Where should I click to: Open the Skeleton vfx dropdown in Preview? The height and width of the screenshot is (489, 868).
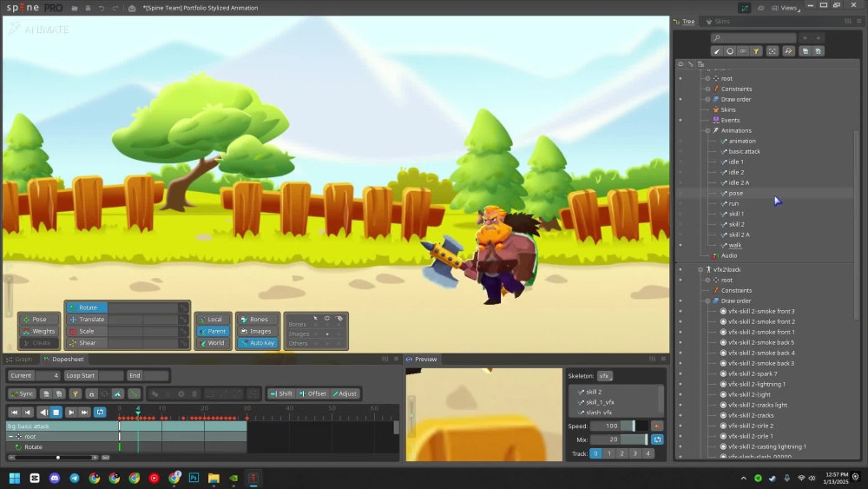click(604, 376)
